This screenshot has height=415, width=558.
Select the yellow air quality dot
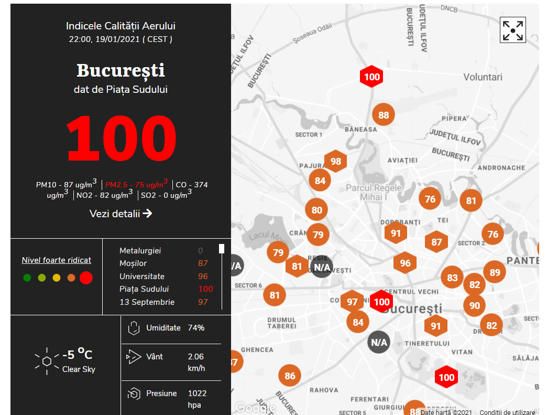coord(57,278)
